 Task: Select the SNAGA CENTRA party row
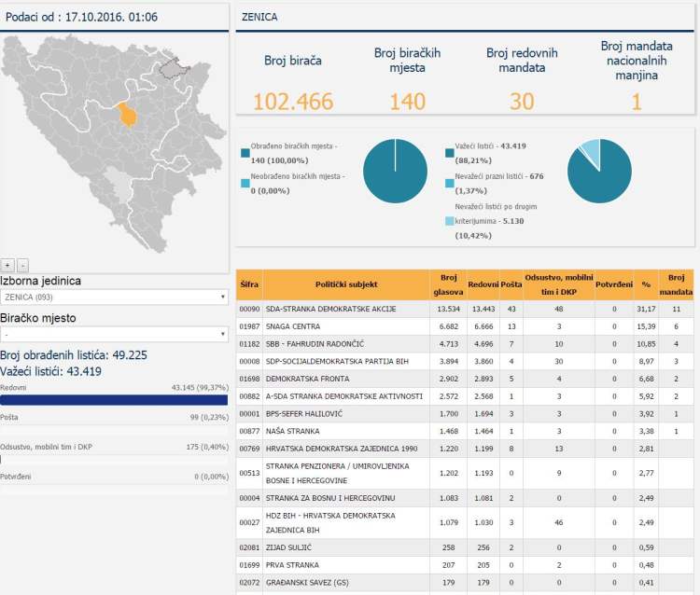[292, 326]
